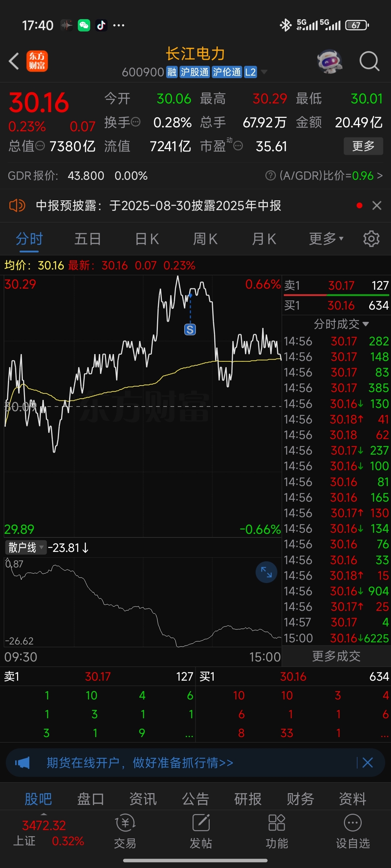Select the 15:00 trade with 6225 volume
Viewport: 391px width, 868px height.
click(x=336, y=638)
